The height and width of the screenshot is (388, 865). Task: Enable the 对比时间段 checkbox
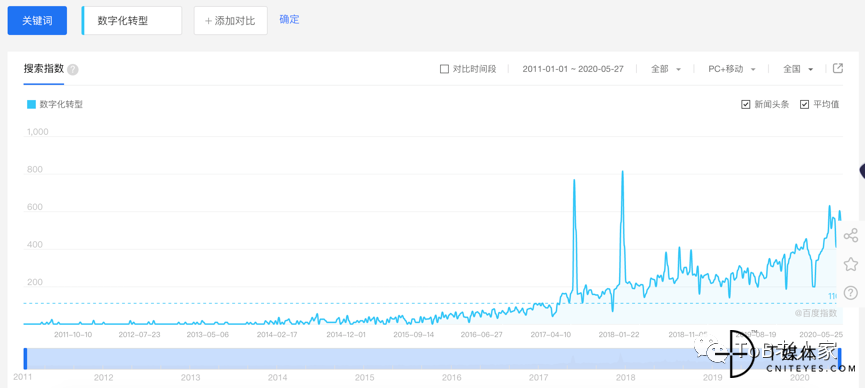click(444, 69)
